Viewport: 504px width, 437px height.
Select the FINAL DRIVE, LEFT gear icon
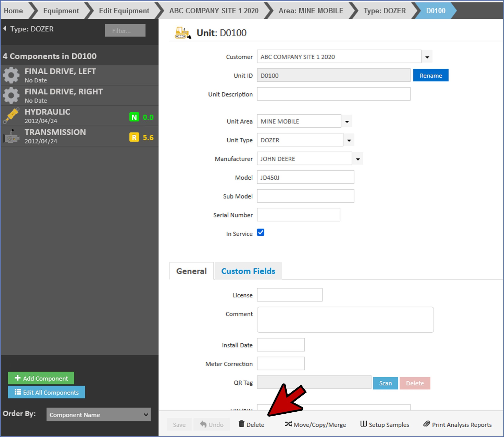11,75
